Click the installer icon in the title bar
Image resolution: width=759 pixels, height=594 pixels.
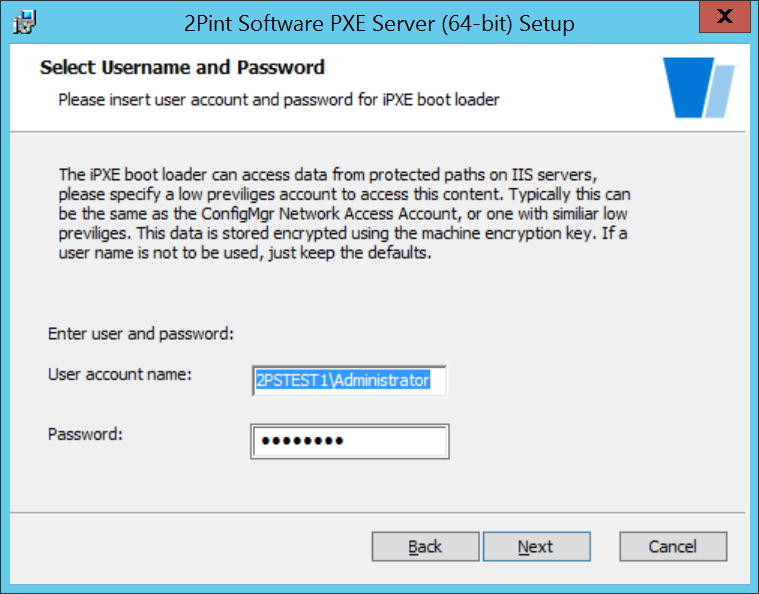24,22
